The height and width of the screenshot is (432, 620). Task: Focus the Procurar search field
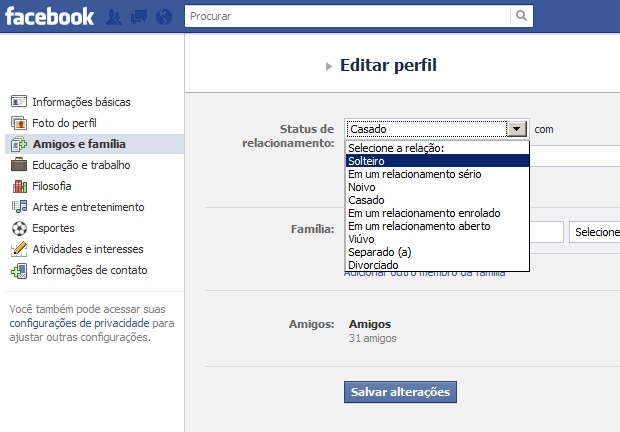(x=348, y=16)
